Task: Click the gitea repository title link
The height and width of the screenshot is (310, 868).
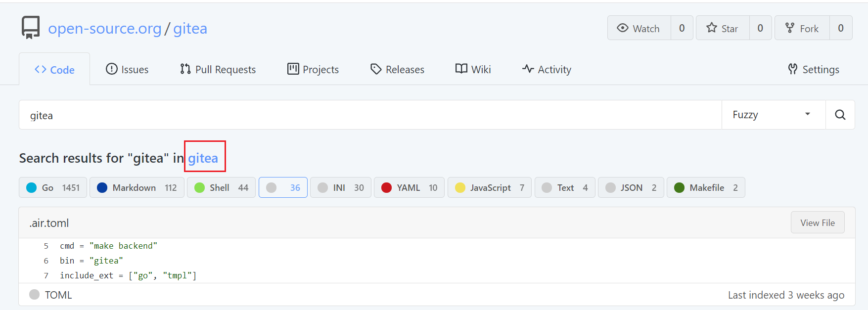Action: tap(190, 28)
